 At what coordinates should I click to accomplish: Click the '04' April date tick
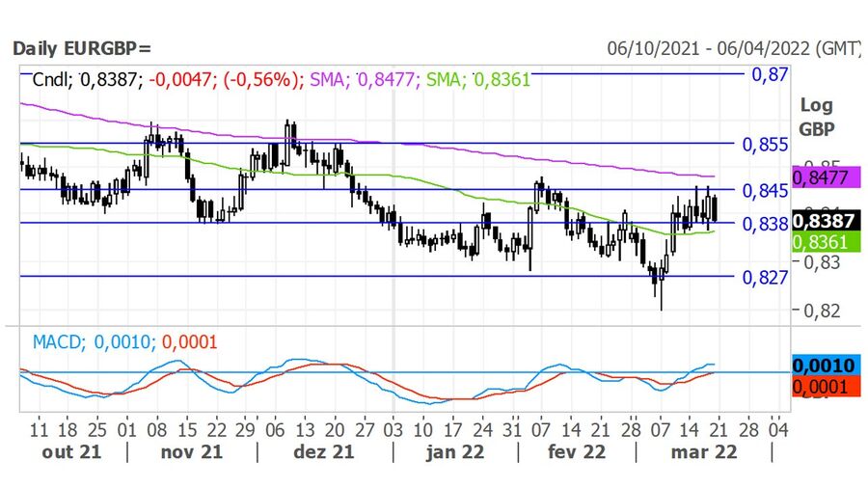[x=778, y=430]
